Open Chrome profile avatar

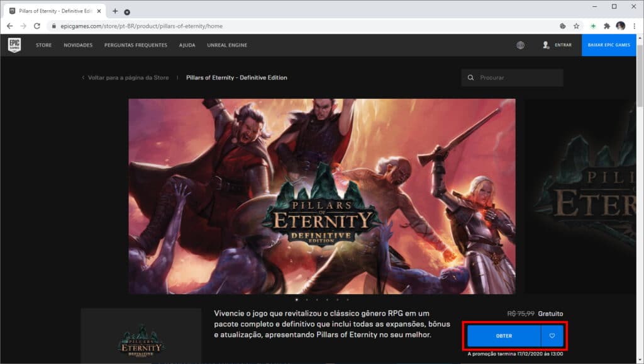pos(621,26)
